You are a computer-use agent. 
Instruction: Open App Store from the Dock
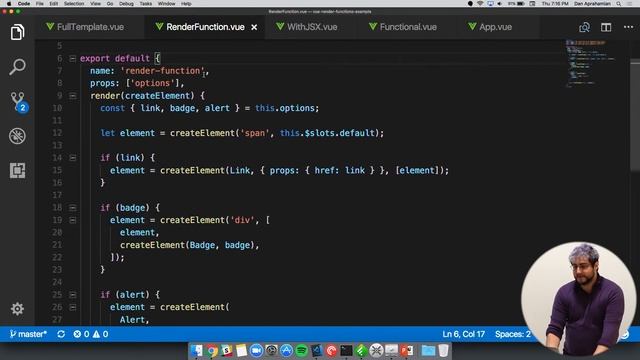click(x=286, y=351)
